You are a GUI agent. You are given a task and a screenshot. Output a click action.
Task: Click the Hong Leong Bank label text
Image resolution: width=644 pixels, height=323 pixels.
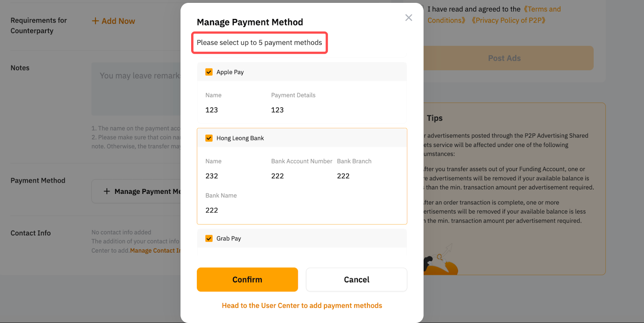(x=240, y=138)
